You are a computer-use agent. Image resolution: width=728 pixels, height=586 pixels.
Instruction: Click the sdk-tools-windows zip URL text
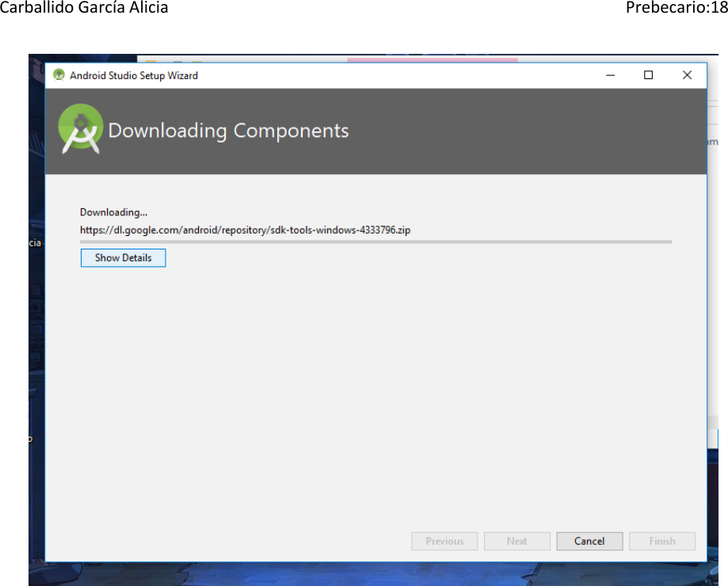(245, 230)
